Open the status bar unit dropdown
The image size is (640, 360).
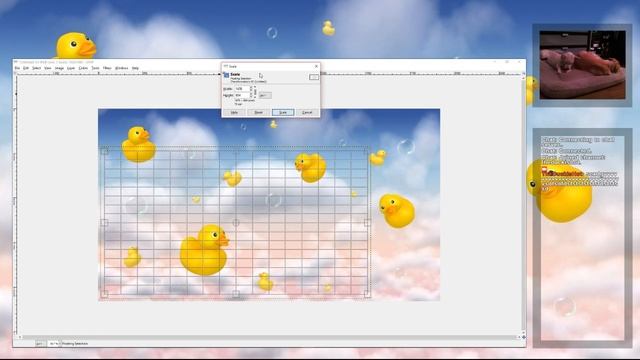(x=40, y=344)
